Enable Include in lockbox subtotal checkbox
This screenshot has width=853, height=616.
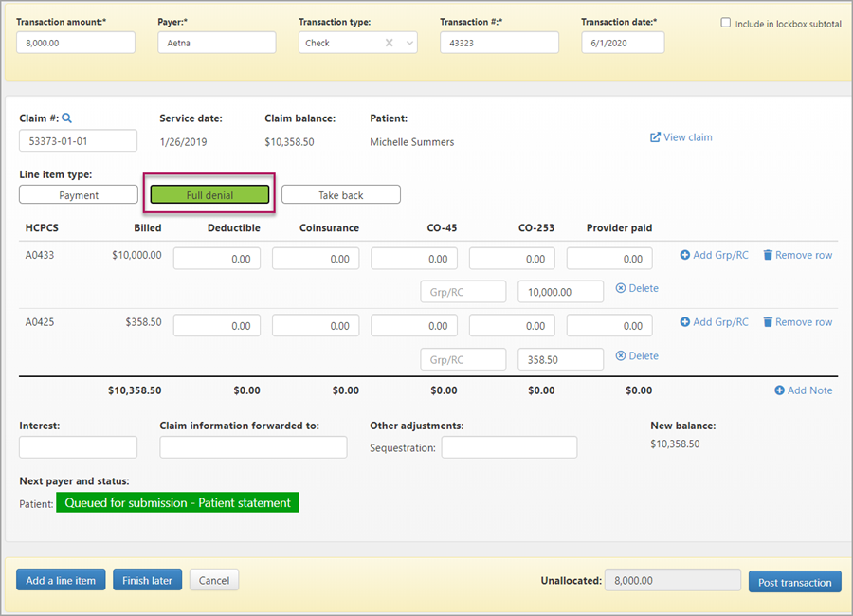tap(726, 23)
